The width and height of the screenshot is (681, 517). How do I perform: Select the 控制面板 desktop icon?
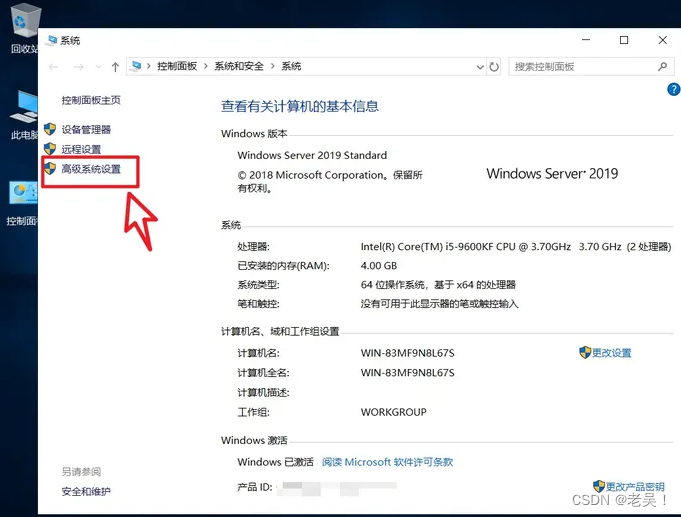23,202
